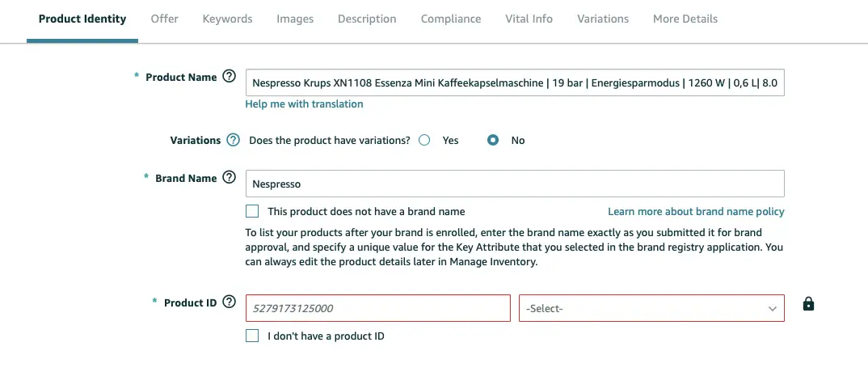The width and height of the screenshot is (868, 372).
Task: Select Yes for product variations
Action: point(424,140)
